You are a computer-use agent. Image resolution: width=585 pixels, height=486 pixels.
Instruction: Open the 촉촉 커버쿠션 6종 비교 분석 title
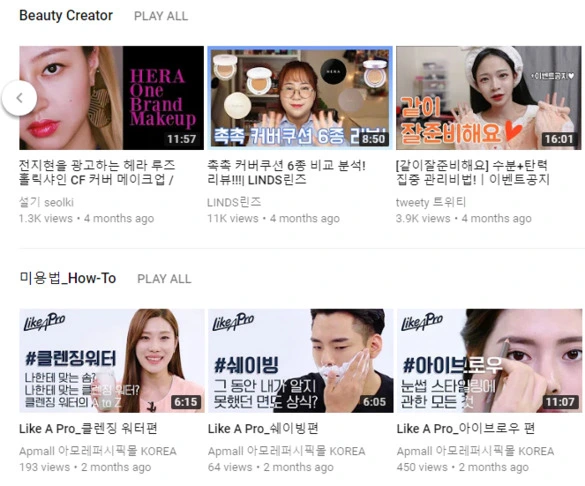tap(287, 172)
